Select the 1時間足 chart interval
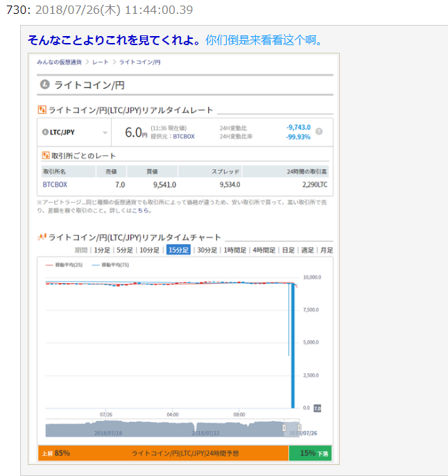Viewport: 448px width, 476px height. coord(235,250)
